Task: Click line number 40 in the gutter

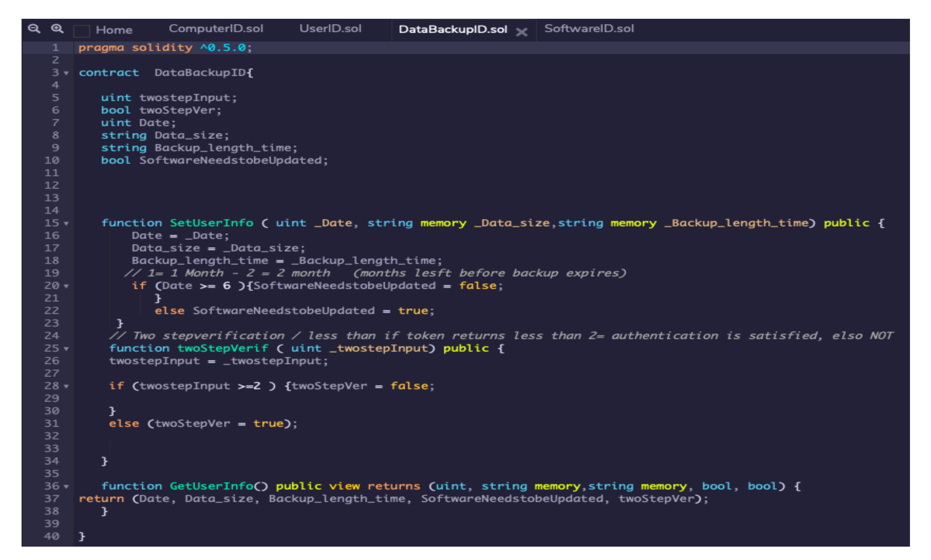Action: coord(52,536)
